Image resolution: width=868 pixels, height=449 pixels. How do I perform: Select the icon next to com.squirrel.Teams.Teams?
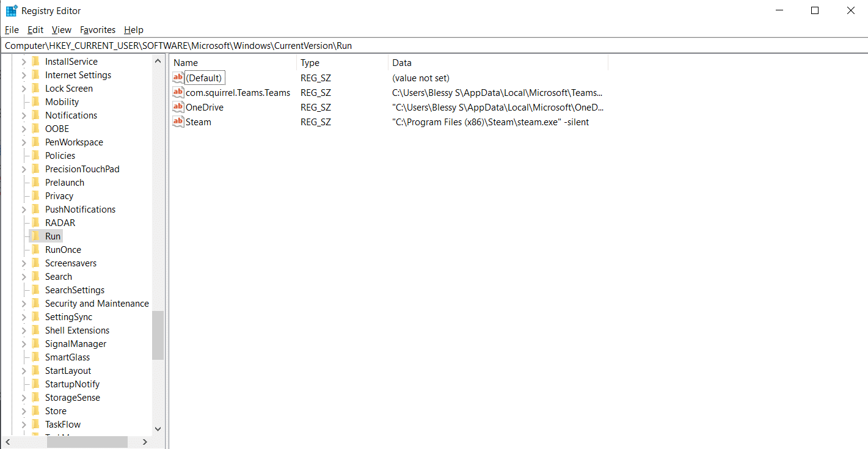pyautogui.click(x=178, y=92)
